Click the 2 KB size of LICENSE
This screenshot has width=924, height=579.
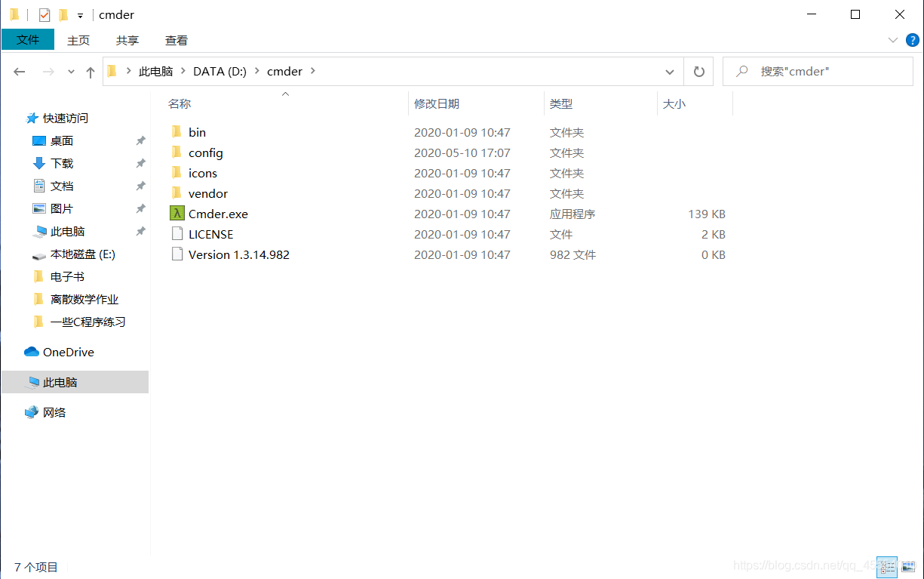[714, 234]
